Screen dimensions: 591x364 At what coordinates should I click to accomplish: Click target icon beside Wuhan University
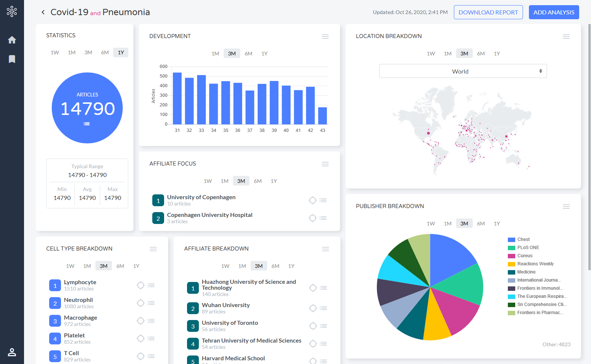point(313,308)
